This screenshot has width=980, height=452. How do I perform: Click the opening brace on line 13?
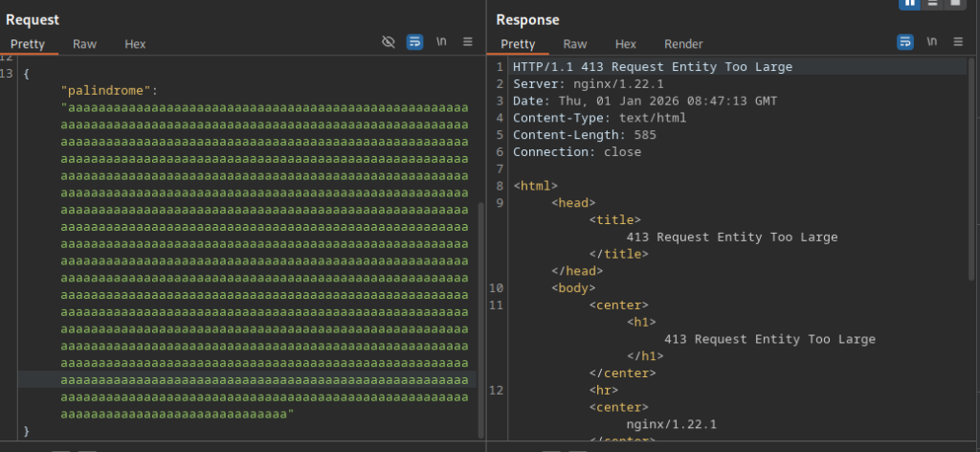pos(26,74)
